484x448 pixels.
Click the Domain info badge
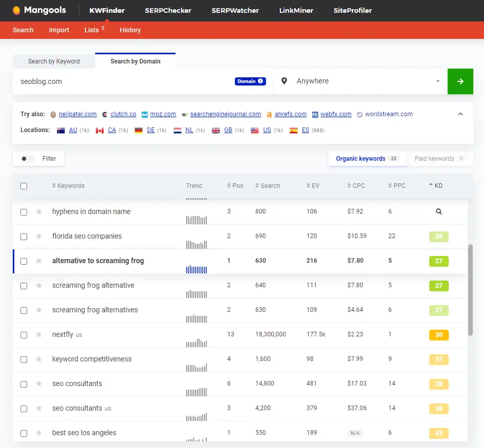(250, 81)
